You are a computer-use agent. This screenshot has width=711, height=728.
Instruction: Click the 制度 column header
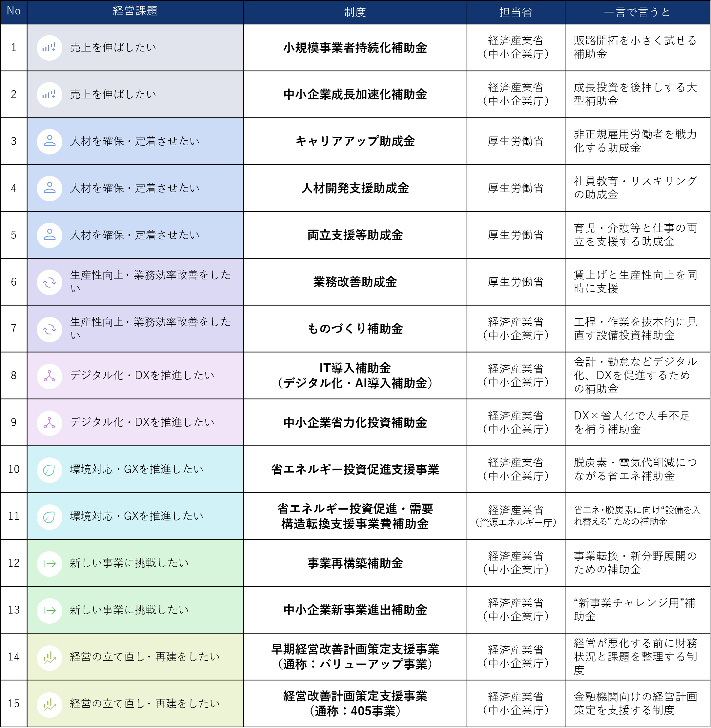[x=355, y=12]
